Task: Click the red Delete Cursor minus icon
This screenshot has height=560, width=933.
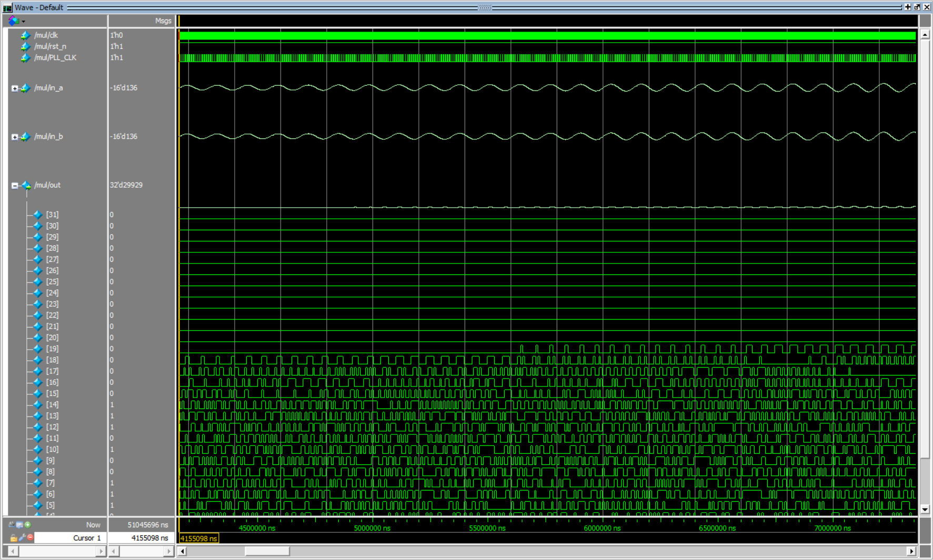Action: [31, 537]
